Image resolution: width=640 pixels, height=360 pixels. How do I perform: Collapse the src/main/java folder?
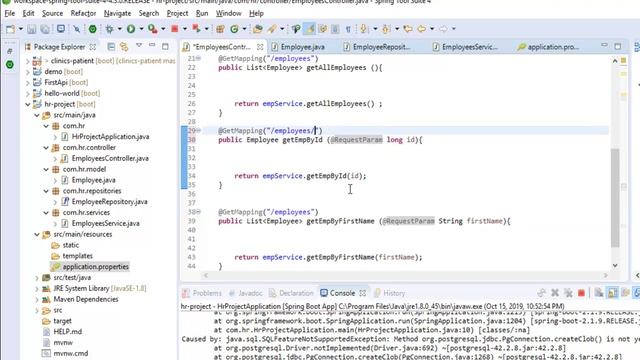37,116
